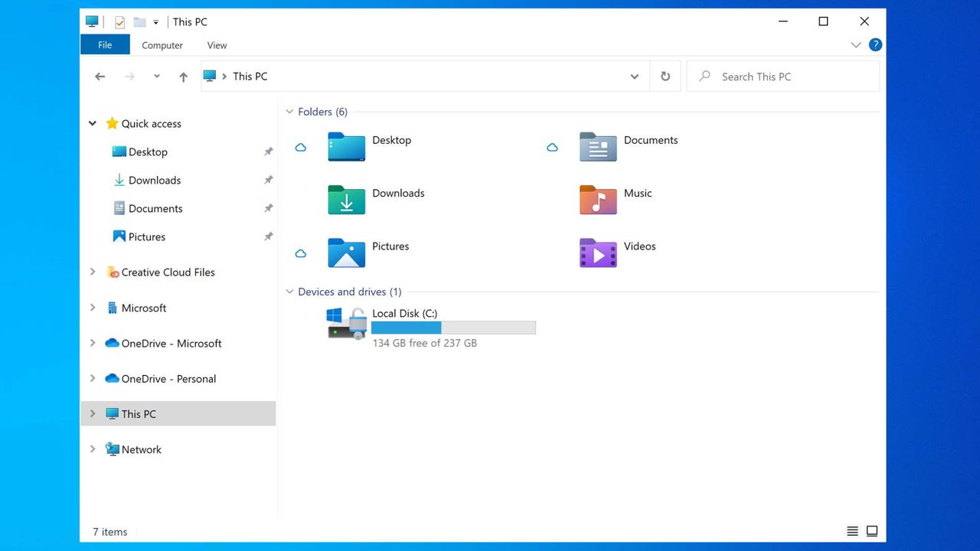Open the Computer ribbon tab
Image resolution: width=980 pixels, height=551 pixels.
(162, 45)
